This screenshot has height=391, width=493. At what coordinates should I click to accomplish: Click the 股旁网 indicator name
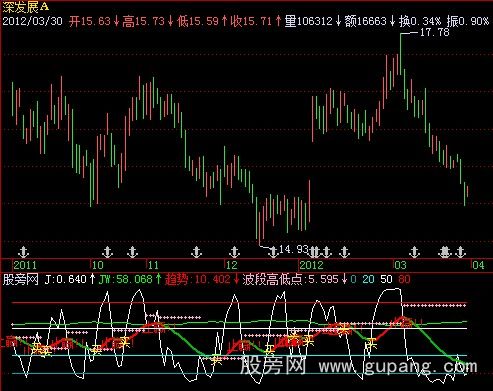(x=21, y=279)
